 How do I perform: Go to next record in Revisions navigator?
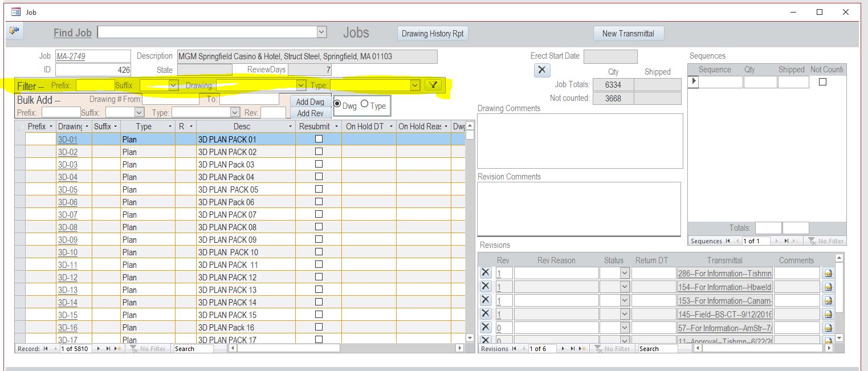click(562, 349)
